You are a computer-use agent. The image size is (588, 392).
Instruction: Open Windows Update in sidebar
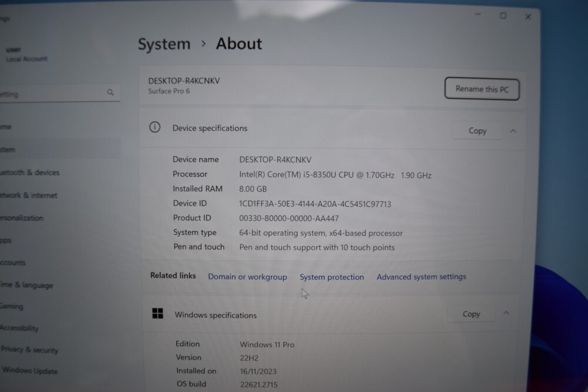(30, 371)
